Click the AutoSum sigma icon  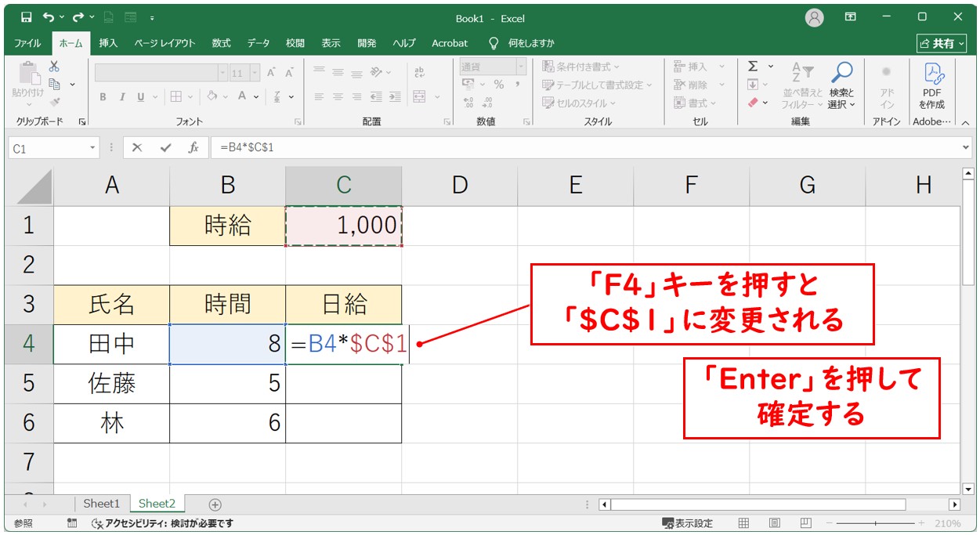[753, 67]
